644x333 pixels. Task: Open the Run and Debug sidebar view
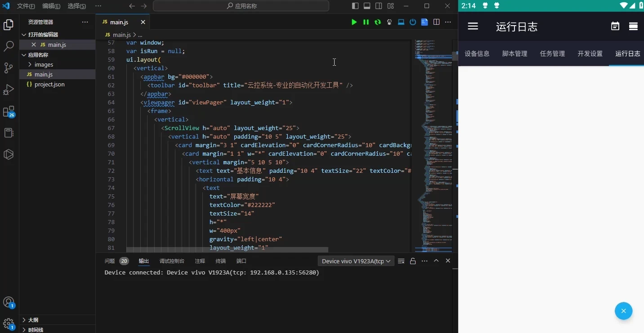click(x=9, y=90)
